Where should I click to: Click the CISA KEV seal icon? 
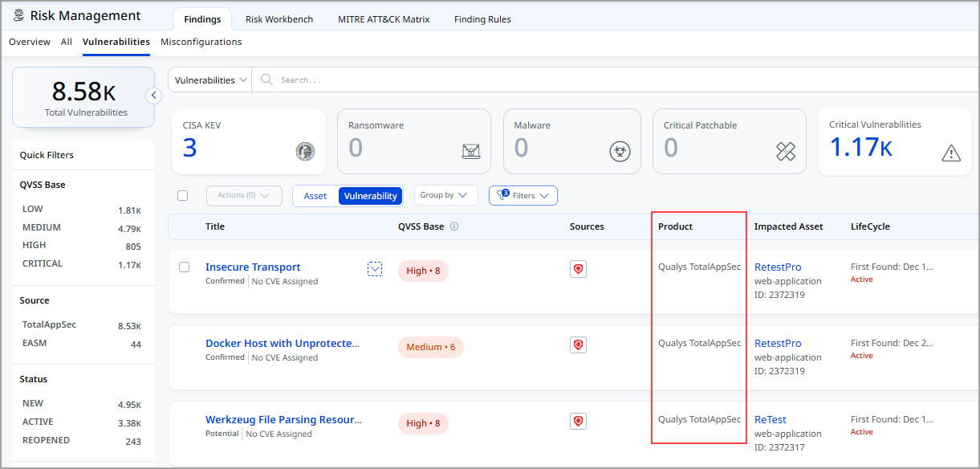click(305, 151)
